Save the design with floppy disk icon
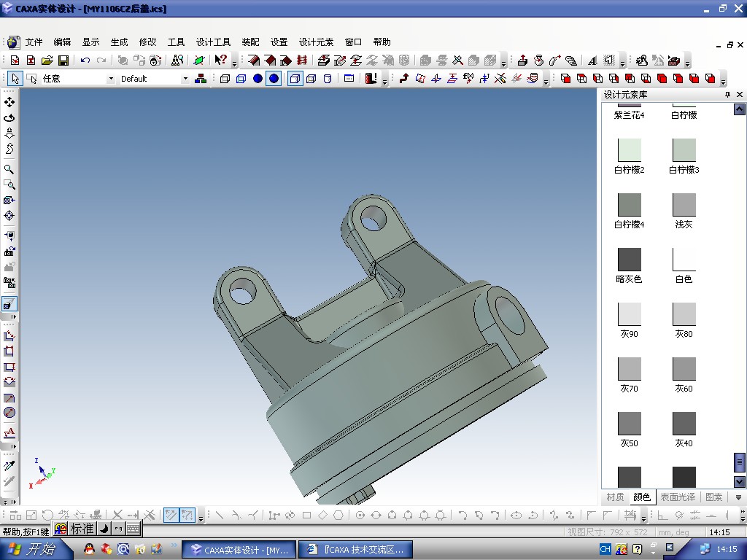The width and height of the screenshot is (747, 560). [63, 61]
